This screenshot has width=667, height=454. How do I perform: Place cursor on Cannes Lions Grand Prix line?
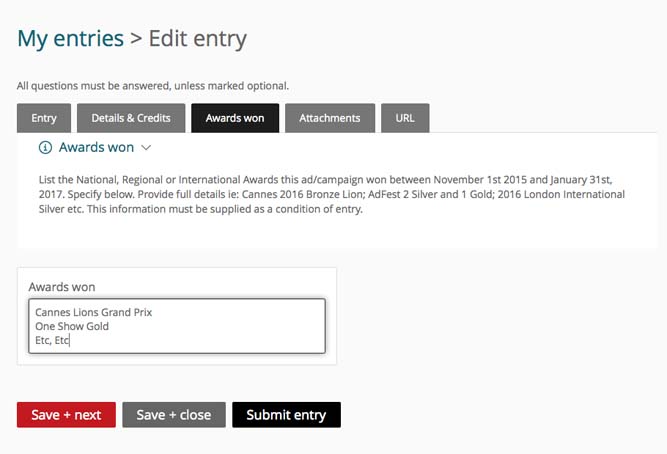[94, 312]
